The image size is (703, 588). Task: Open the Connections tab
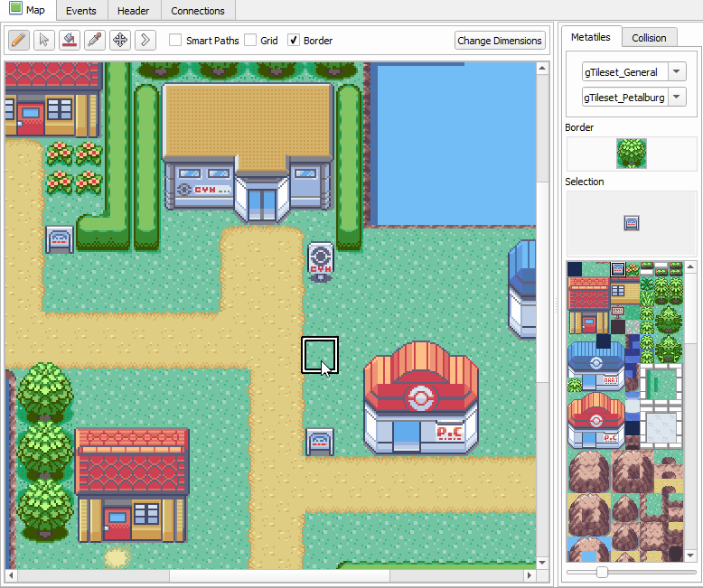click(198, 11)
